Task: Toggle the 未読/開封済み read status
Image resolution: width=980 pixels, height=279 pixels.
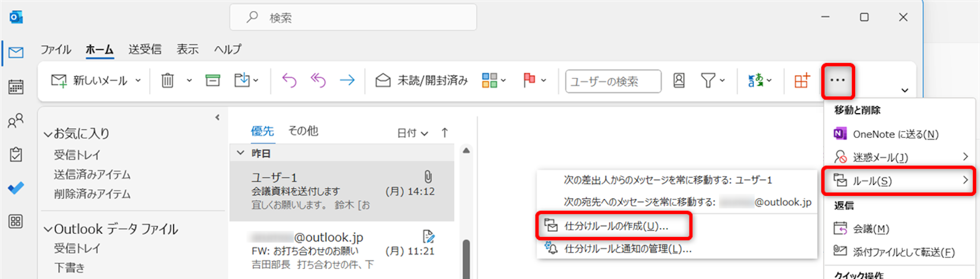Action: [x=422, y=80]
